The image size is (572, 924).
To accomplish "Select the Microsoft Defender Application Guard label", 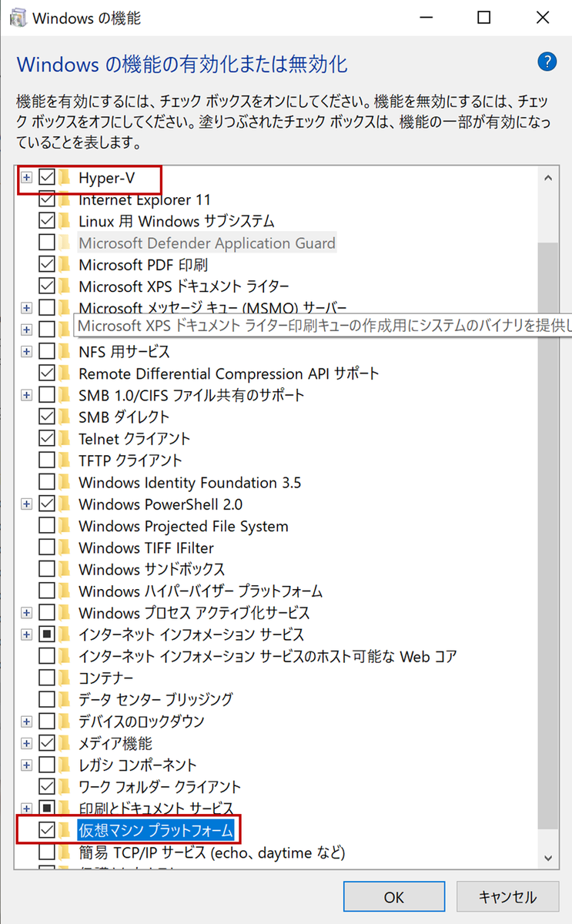I will (x=207, y=243).
